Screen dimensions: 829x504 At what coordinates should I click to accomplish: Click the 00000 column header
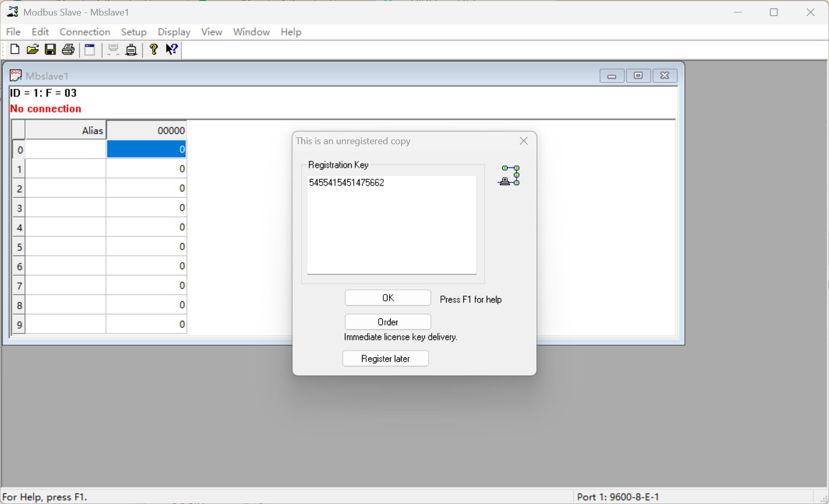point(146,130)
